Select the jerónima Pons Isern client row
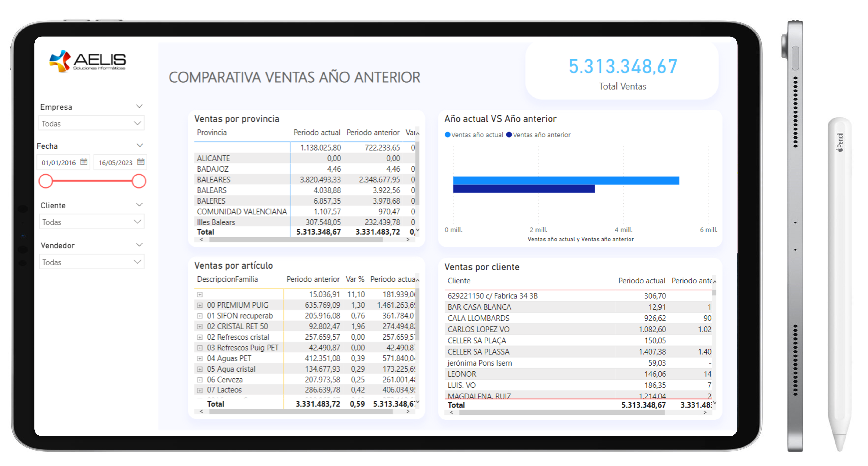The image size is (868, 466). pyautogui.click(x=578, y=363)
